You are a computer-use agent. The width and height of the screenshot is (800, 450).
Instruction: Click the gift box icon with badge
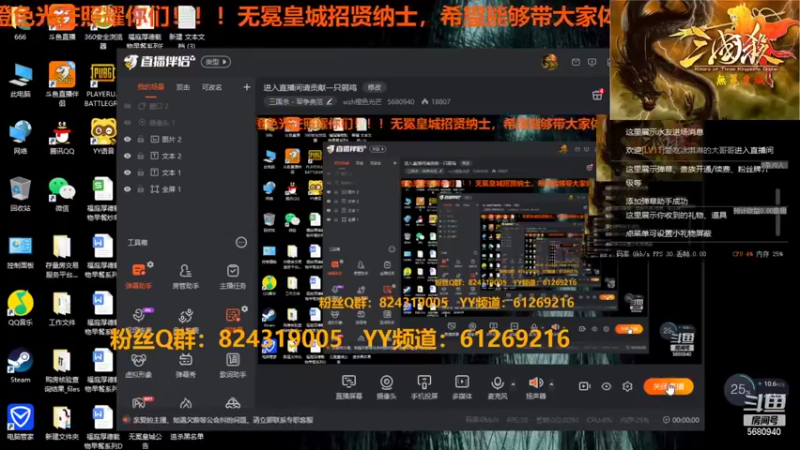[597, 94]
